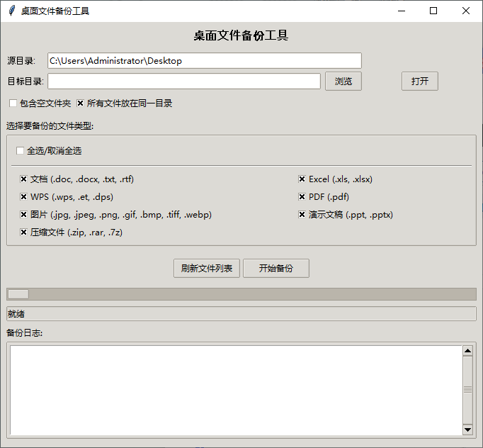Toggle the 包含空文件夹 checkbox
The height and width of the screenshot is (448, 483).
pos(13,103)
